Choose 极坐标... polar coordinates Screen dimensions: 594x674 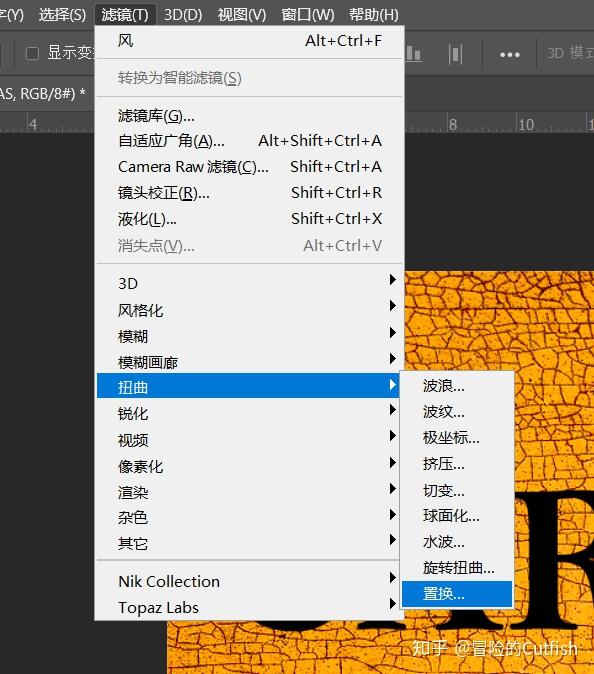pos(457,438)
